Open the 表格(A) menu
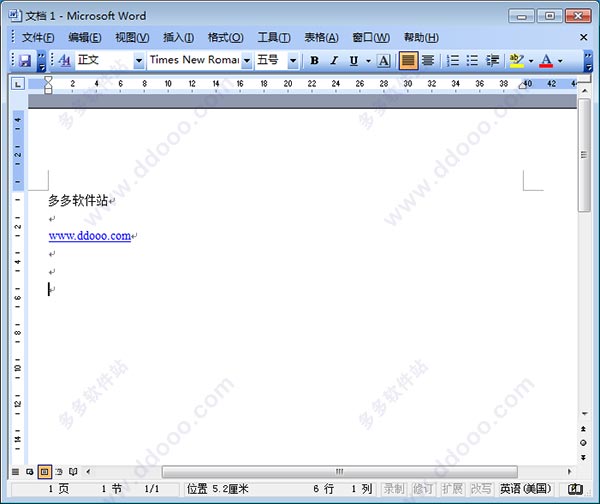 click(x=321, y=38)
